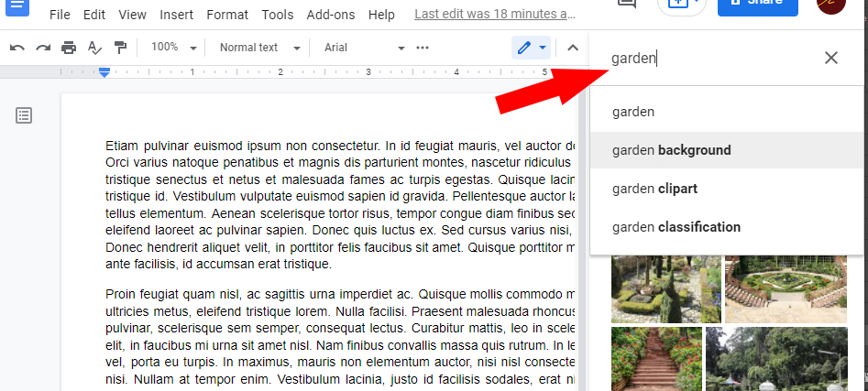Open the View menu

coord(132,15)
